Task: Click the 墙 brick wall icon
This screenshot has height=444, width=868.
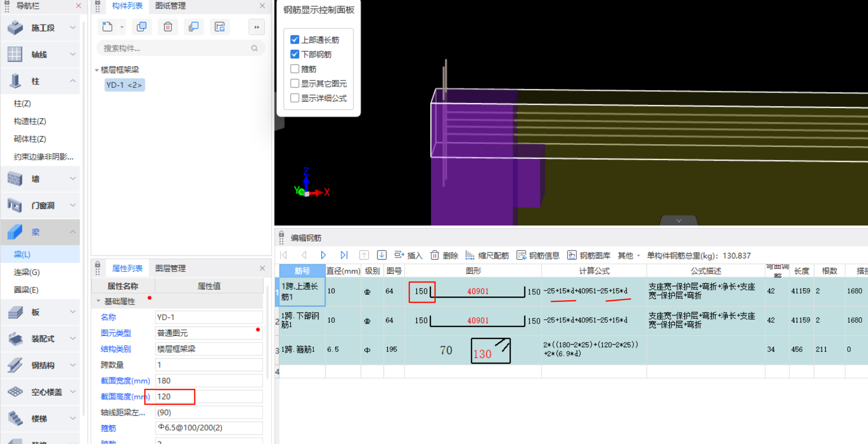Action: click(x=15, y=178)
